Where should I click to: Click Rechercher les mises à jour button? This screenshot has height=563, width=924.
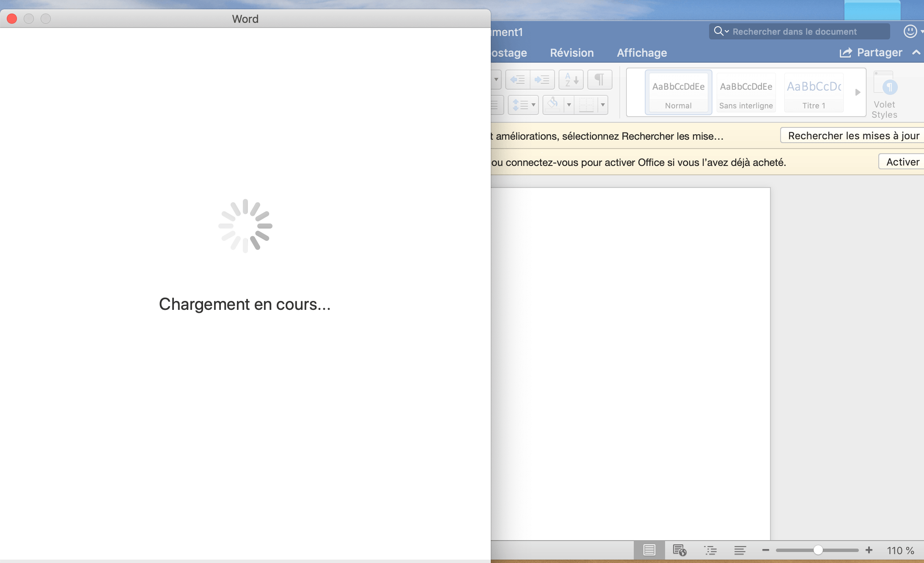pyautogui.click(x=853, y=135)
